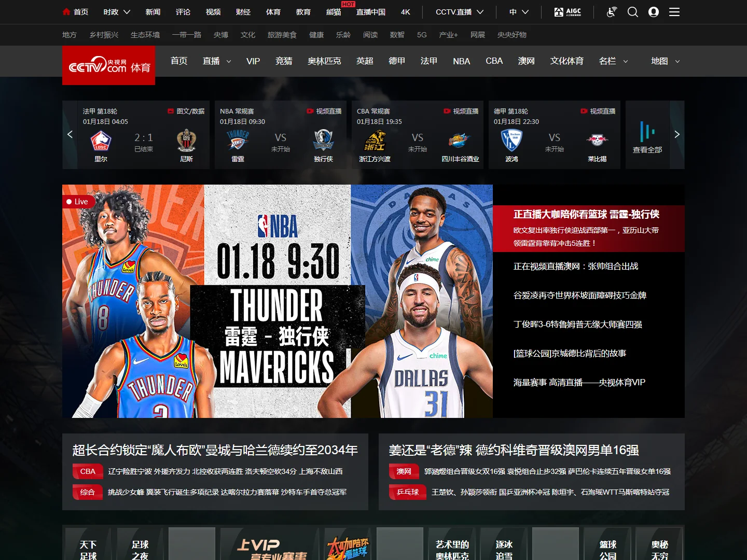This screenshot has height=560, width=747.
Task: Open the AIGC logo link
Action: 568,11
